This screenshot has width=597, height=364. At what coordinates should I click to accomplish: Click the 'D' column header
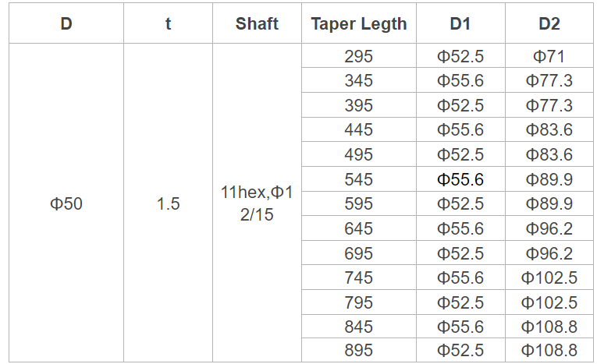coord(66,23)
